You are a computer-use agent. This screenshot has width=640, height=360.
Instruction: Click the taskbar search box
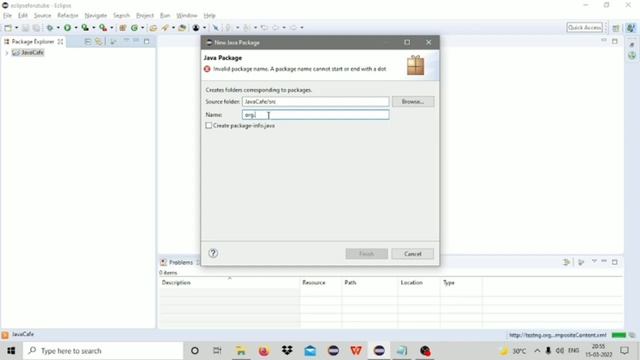103,351
